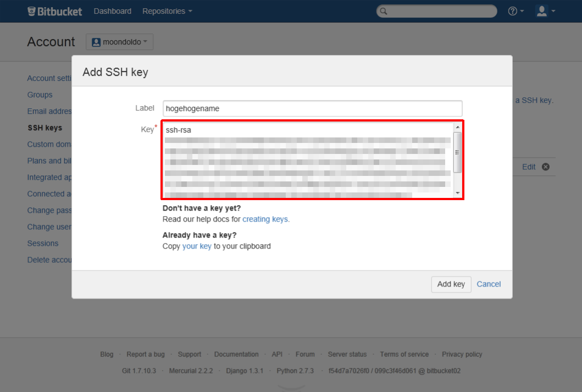Cancel the Add SSH key dialog
Viewport: 582px width, 392px height.
[489, 284]
